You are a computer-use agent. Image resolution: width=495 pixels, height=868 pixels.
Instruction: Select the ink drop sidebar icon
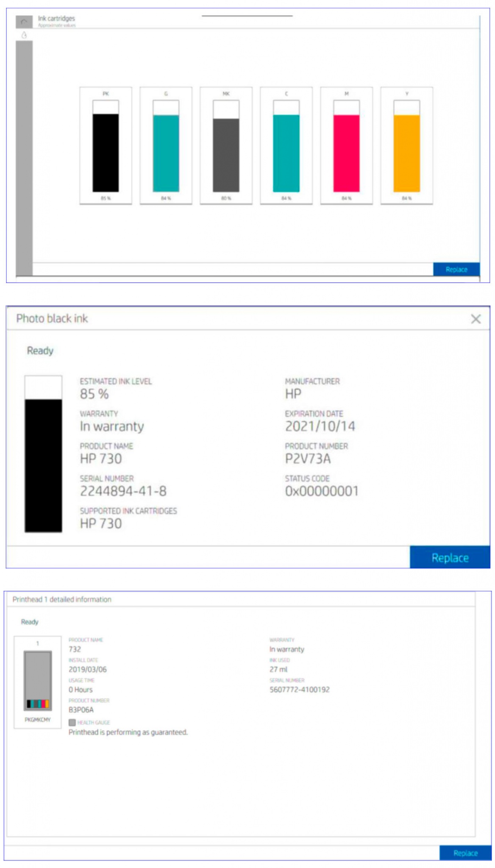(24, 35)
